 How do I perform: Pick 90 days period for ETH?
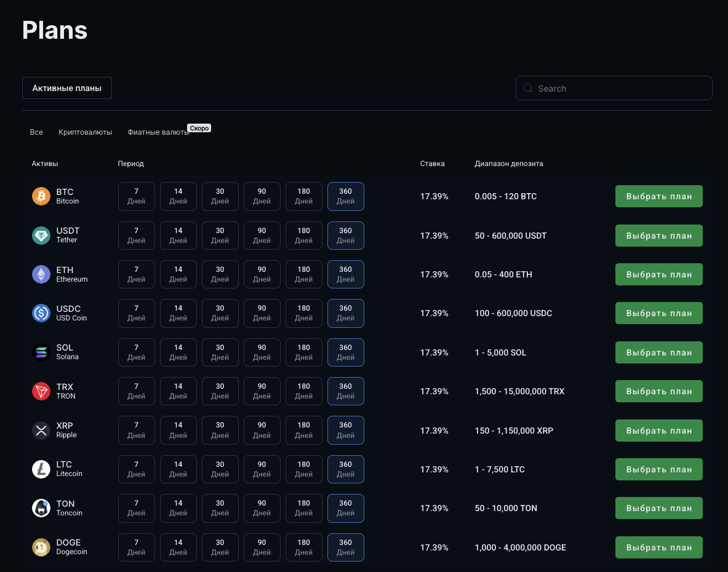[x=262, y=274]
